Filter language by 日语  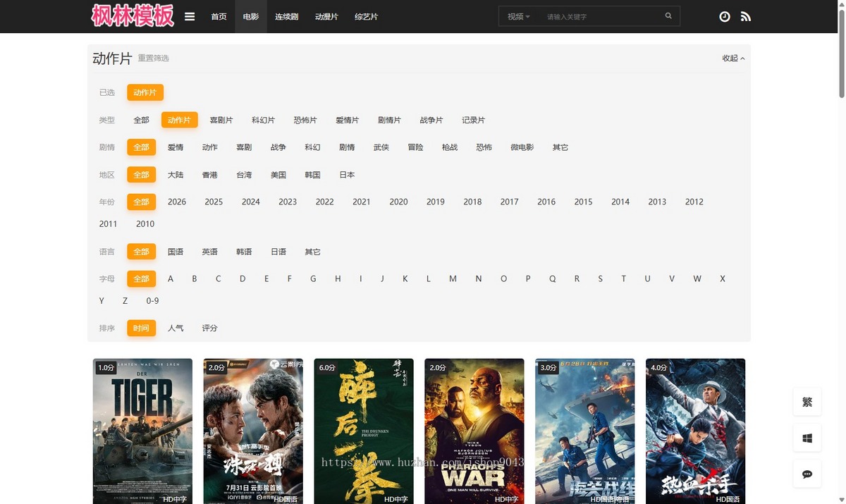278,252
